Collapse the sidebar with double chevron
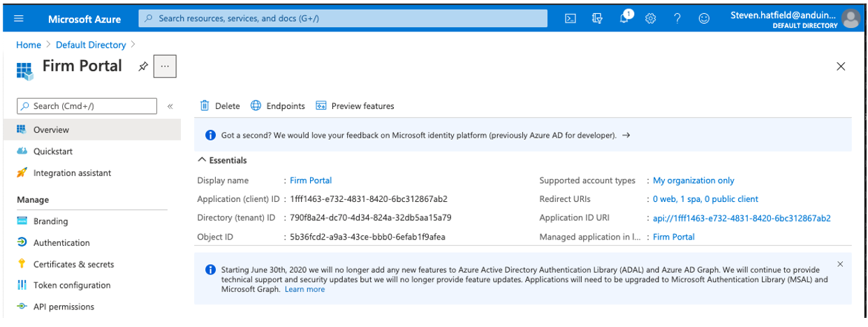 coord(170,106)
